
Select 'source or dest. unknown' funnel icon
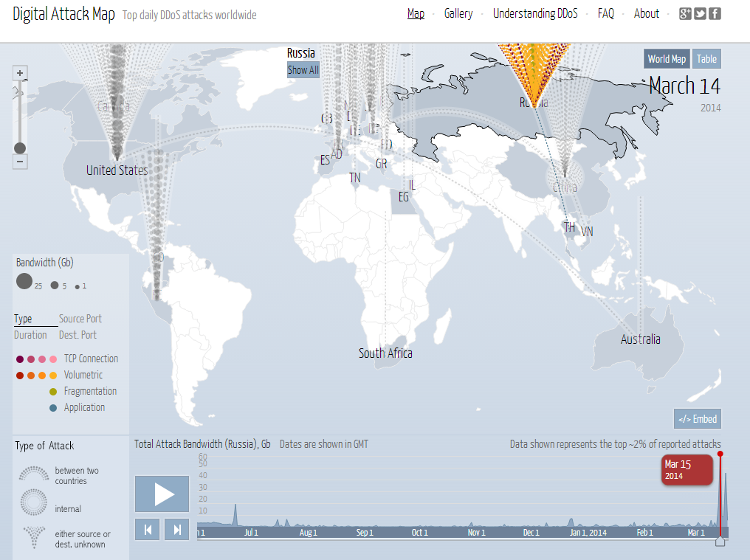pyautogui.click(x=34, y=537)
